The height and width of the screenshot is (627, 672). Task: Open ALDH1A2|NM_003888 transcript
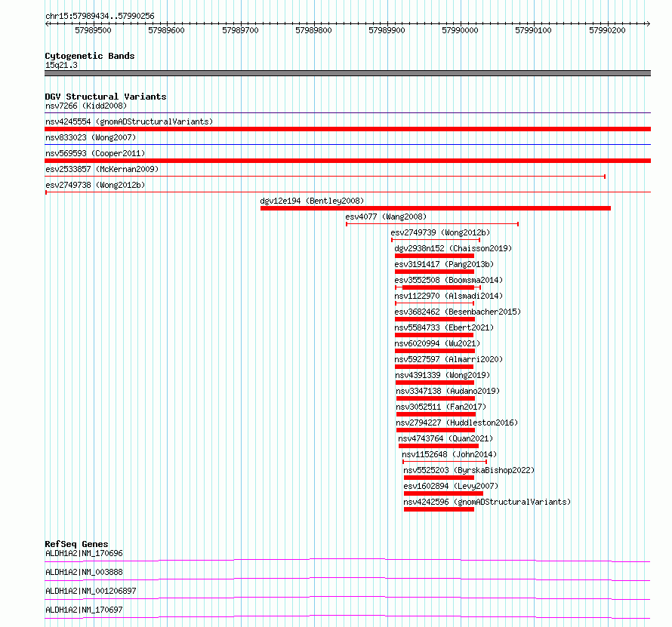[84, 572]
